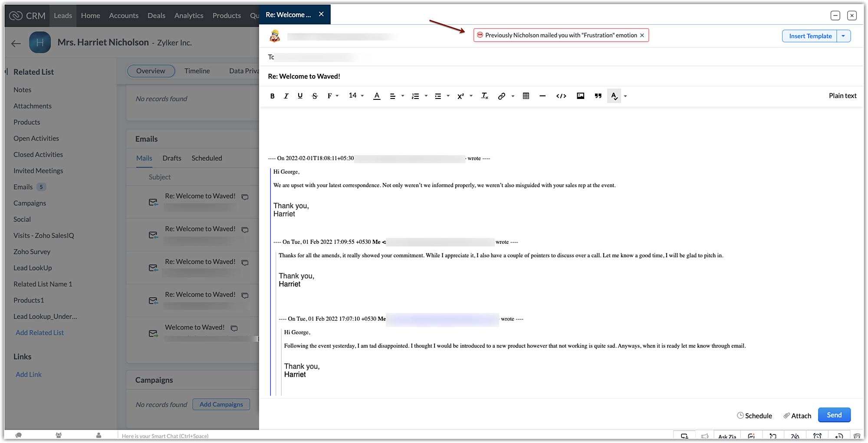Image resolution: width=868 pixels, height=443 pixels.
Task: Dismiss the Frustration emotion notification
Action: pos(642,35)
